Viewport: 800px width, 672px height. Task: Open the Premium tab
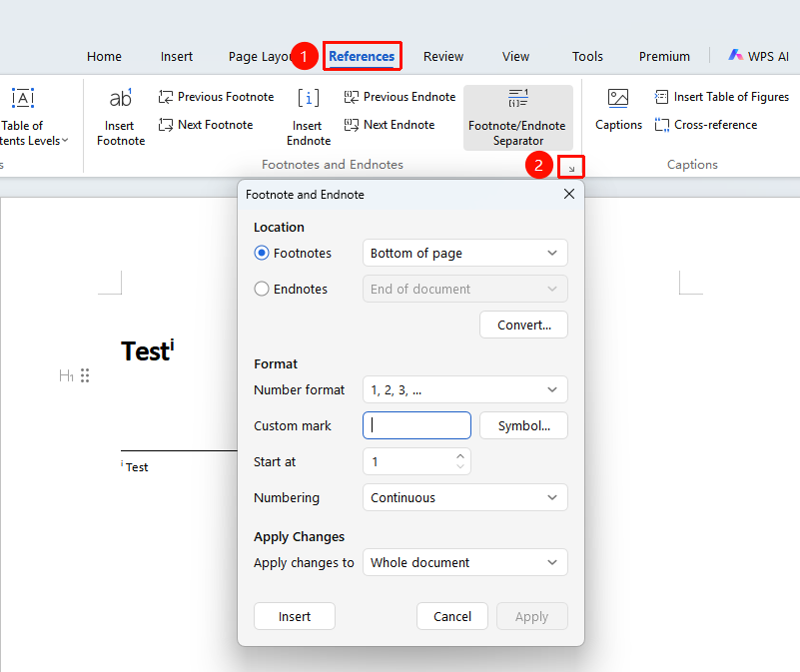[x=664, y=56]
